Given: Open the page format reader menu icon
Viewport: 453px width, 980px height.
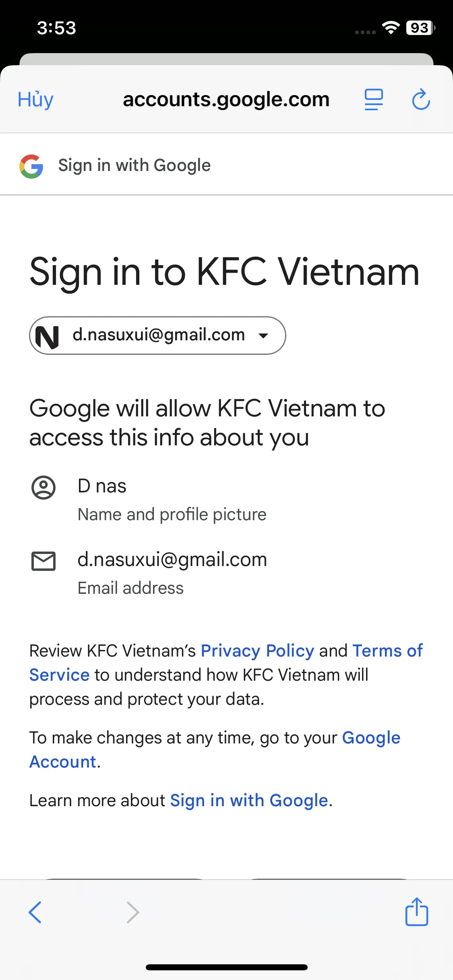Looking at the screenshot, I should (374, 100).
